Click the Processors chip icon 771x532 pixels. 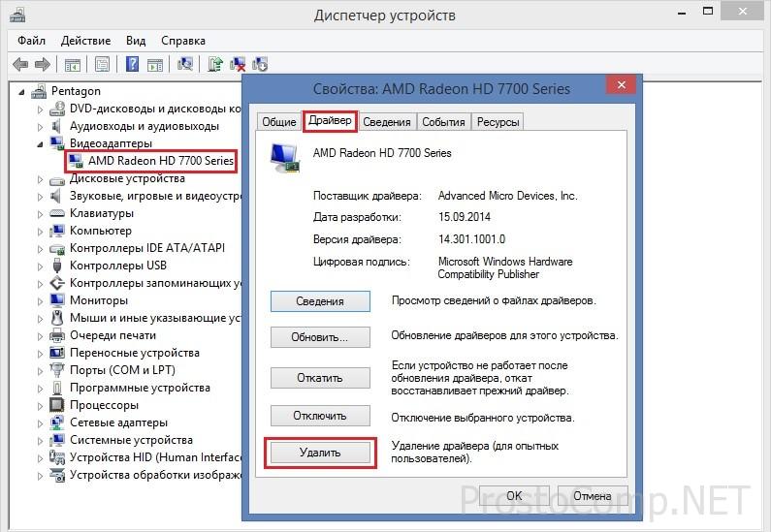point(57,405)
